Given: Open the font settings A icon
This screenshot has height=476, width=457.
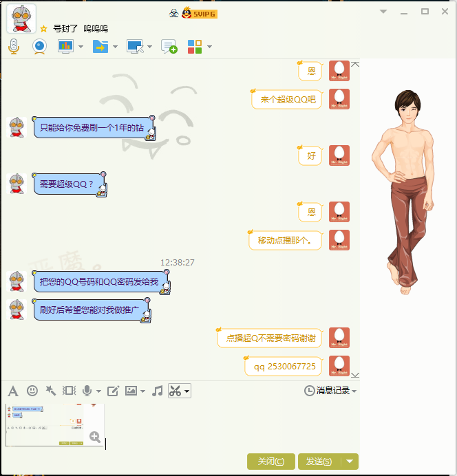Looking at the screenshot, I should click(x=13, y=391).
